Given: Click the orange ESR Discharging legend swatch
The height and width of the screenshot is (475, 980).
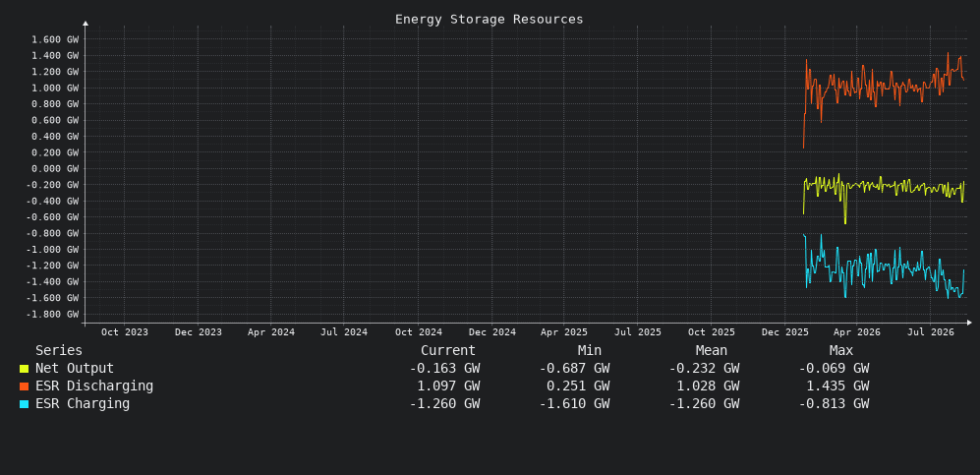Looking at the screenshot, I should tap(24, 386).
